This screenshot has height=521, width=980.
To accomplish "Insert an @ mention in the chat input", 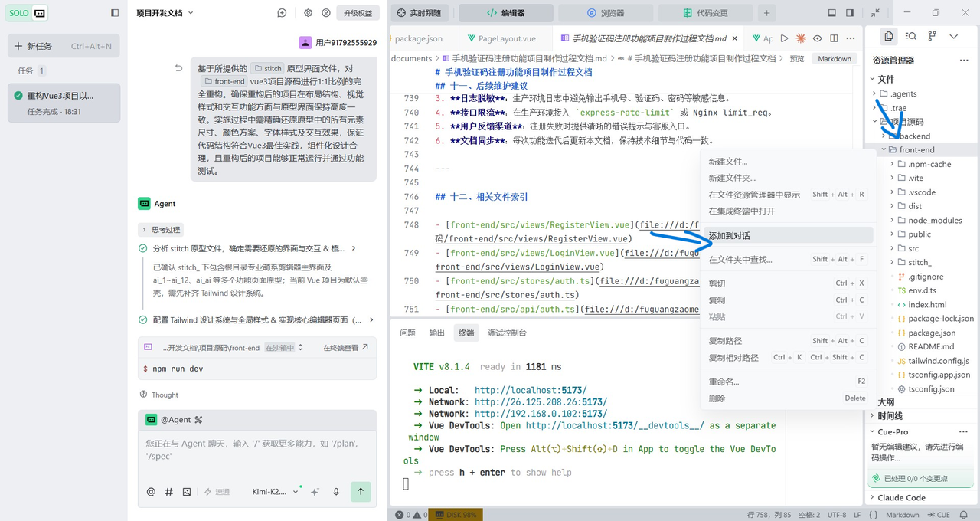I will [x=151, y=492].
